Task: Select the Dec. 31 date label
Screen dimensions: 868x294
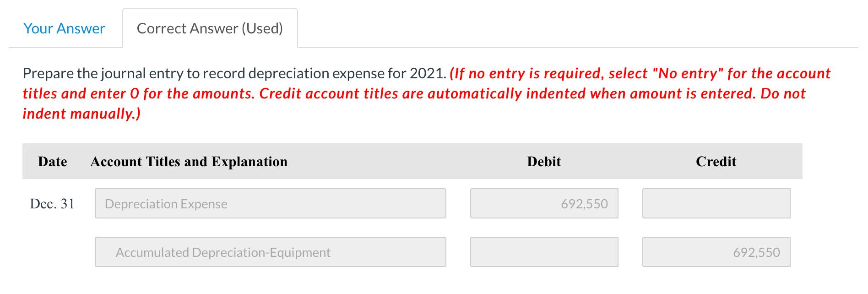Action: [x=52, y=203]
